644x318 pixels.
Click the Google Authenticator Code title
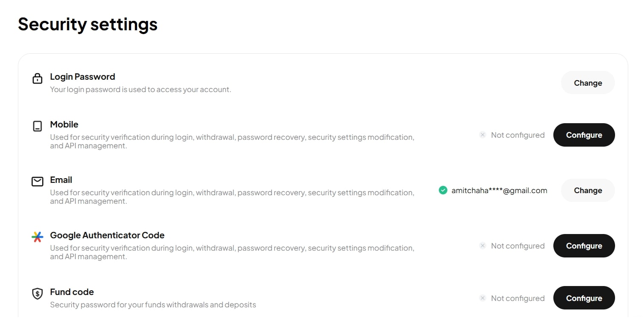pos(107,235)
